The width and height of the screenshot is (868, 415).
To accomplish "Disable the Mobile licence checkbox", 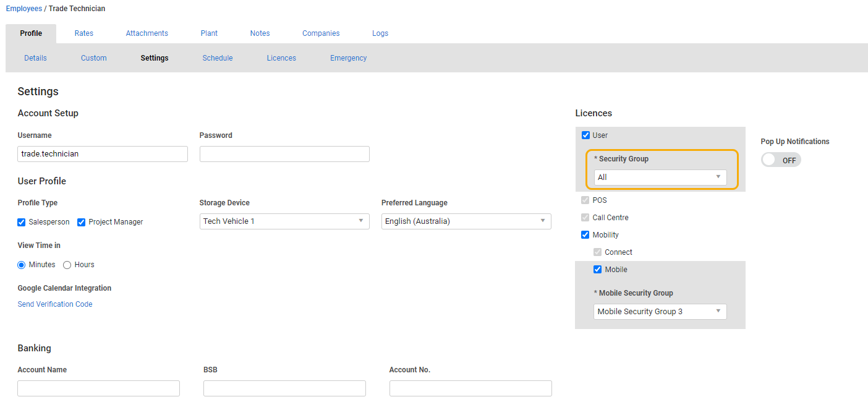I will 597,270.
